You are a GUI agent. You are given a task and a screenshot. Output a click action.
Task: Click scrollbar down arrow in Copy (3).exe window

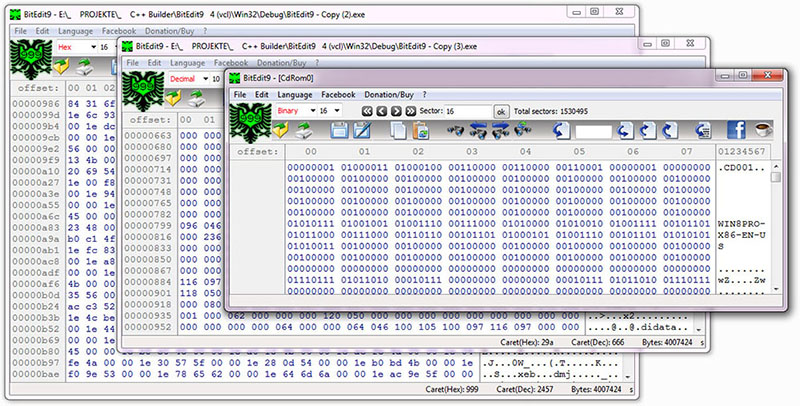pyautogui.click(x=698, y=329)
